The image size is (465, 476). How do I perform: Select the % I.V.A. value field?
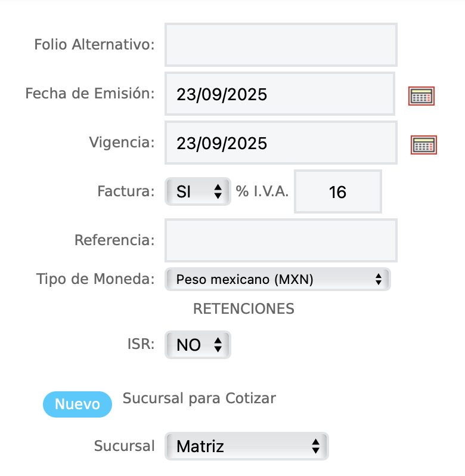tap(338, 191)
